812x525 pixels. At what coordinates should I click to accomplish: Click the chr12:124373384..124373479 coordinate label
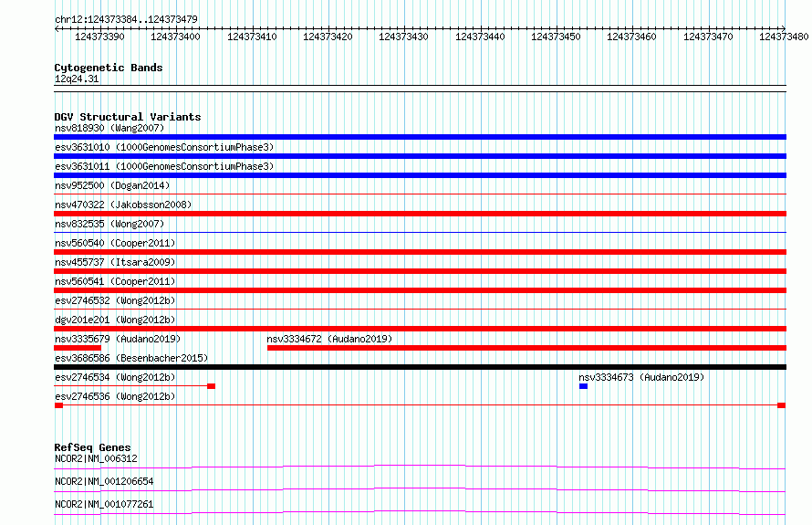click(x=126, y=19)
